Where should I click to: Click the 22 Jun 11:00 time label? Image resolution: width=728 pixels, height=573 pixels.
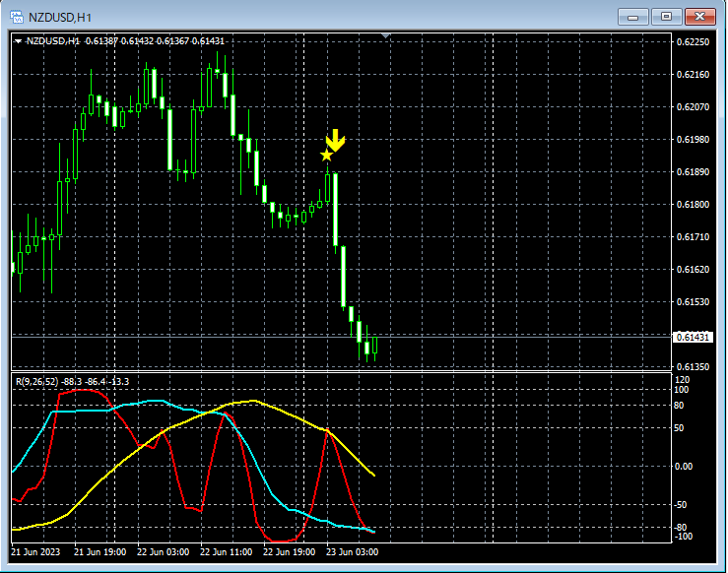tap(226, 552)
